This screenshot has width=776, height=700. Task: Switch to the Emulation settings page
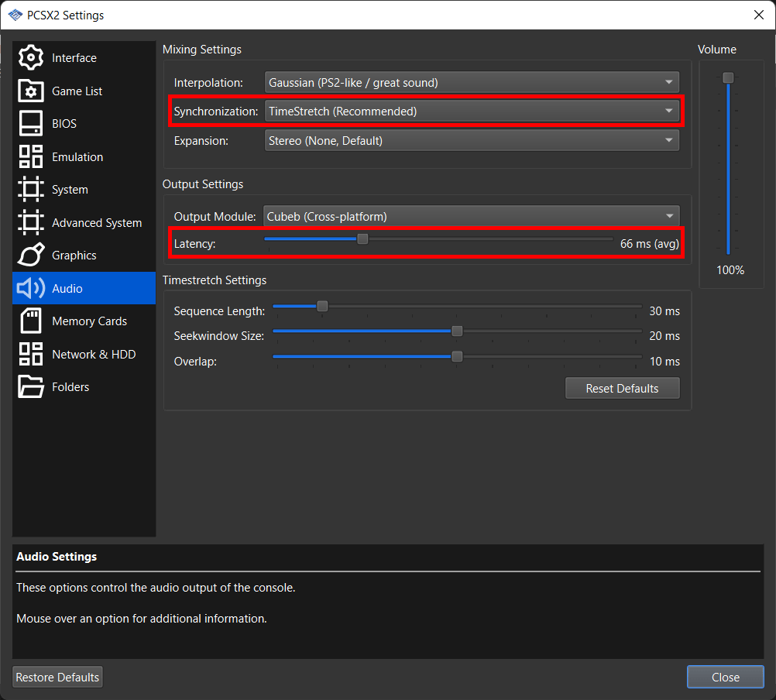pos(84,157)
